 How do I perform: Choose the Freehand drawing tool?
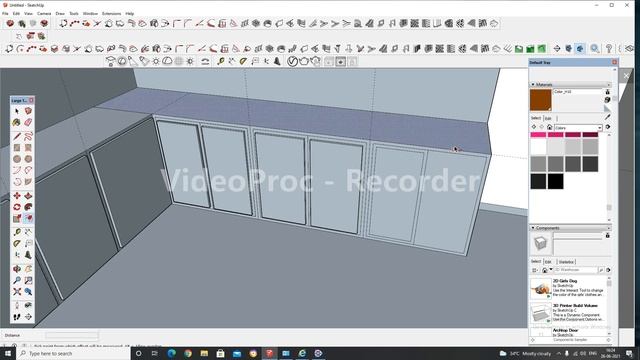coord(28,136)
